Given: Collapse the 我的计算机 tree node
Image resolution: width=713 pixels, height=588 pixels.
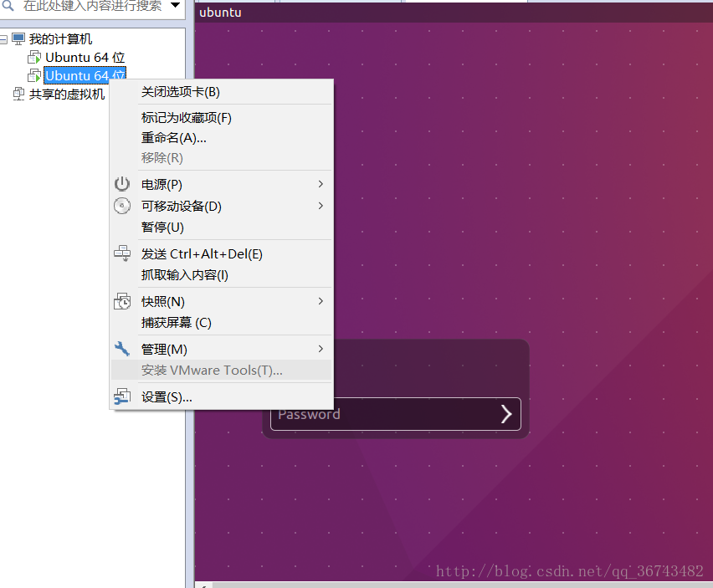Looking at the screenshot, I should 4,39.
